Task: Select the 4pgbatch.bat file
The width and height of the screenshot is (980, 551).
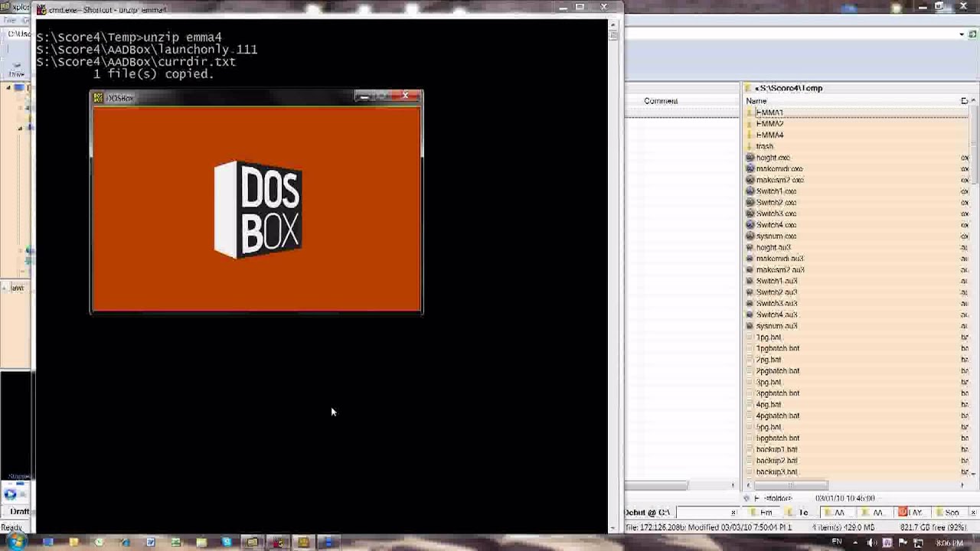Action: click(x=777, y=416)
